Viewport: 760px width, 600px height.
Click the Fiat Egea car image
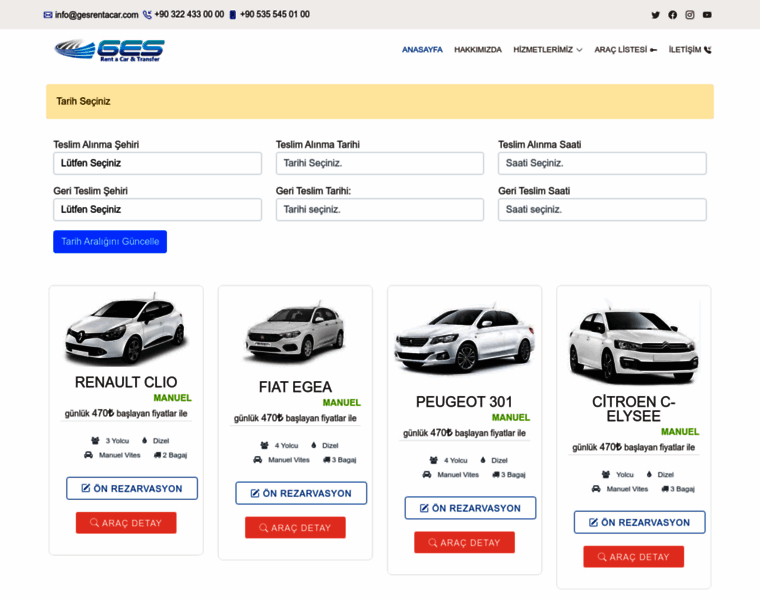coord(295,333)
